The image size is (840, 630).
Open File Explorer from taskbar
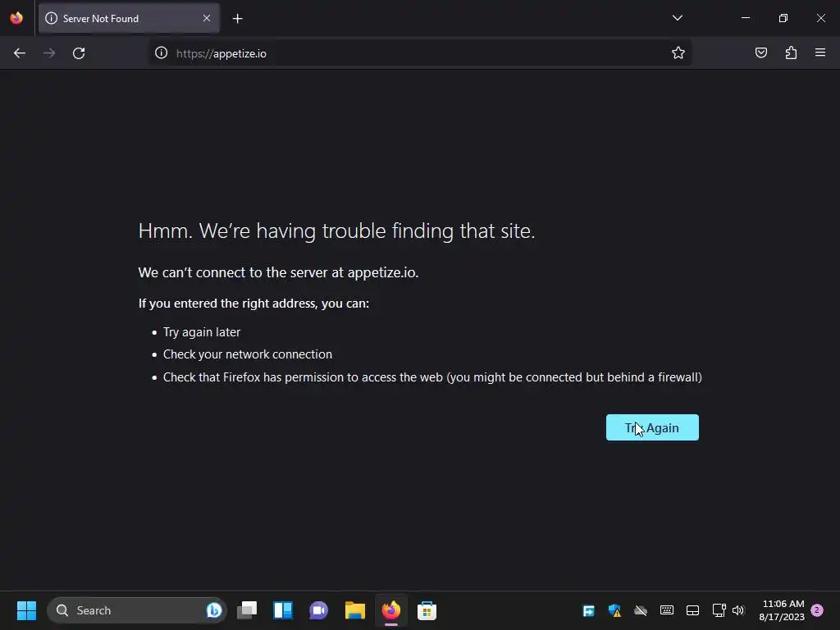click(x=354, y=610)
